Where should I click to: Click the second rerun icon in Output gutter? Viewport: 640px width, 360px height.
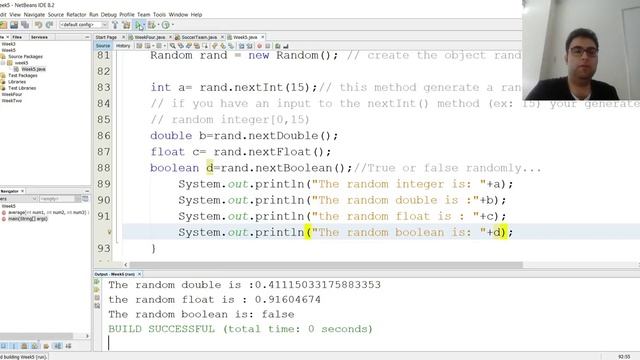[97, 290]
